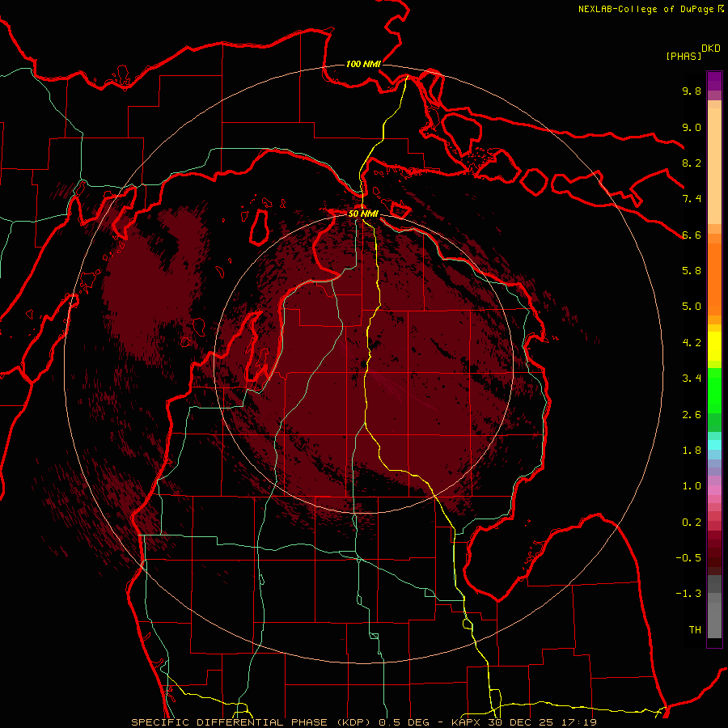This screenshot has height=728, width=728.
Task: Click the 7.4 legend value
Action: [692, 199]
